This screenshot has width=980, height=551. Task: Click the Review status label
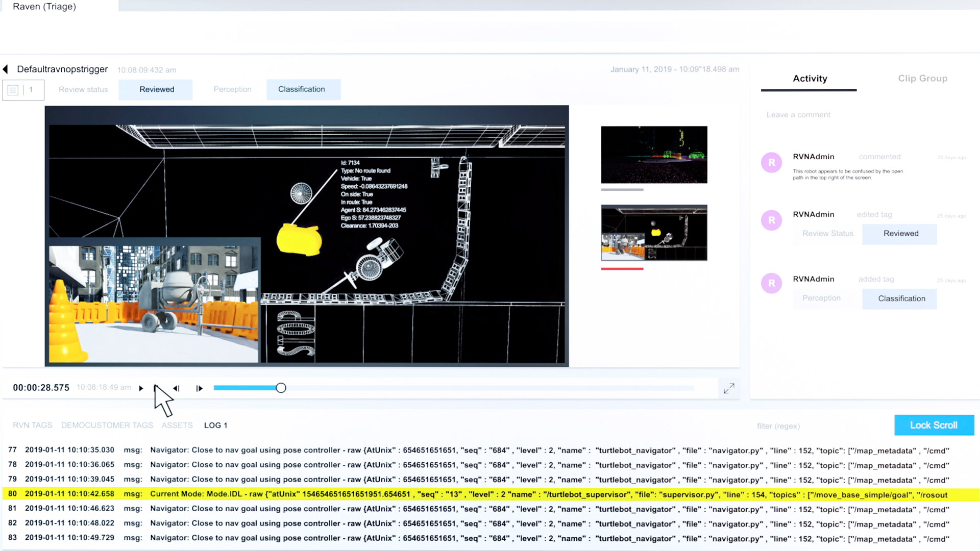point(83,89)
